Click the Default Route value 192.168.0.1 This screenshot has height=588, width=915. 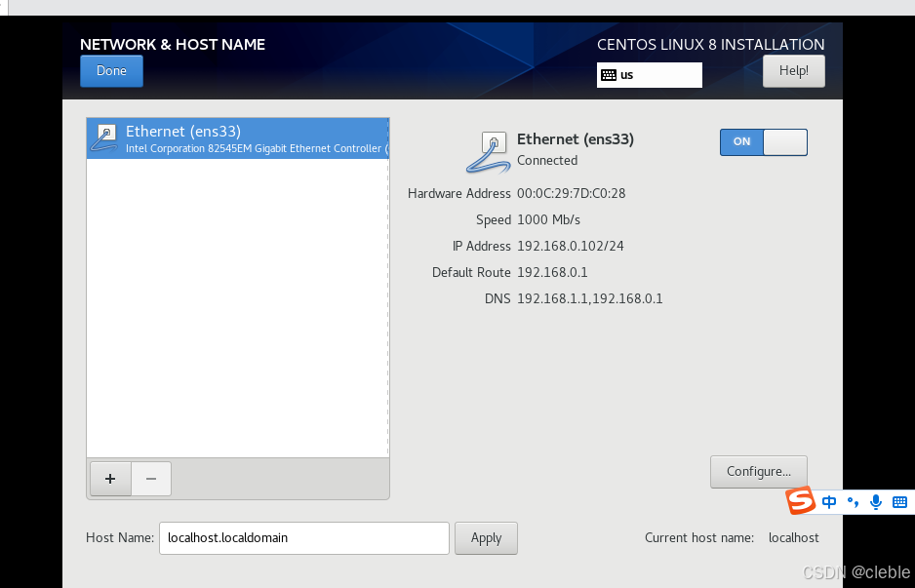(552, 272)
